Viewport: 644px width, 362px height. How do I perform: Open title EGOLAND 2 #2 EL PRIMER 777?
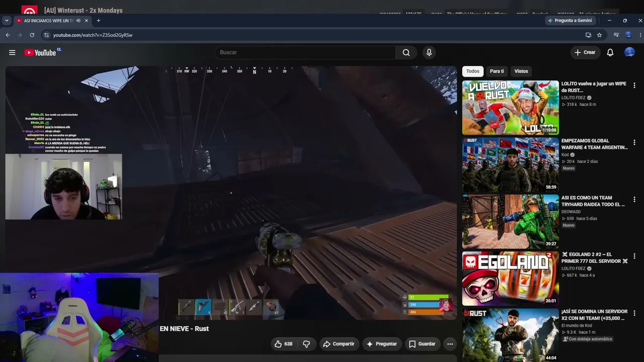[x=595, y=258]
